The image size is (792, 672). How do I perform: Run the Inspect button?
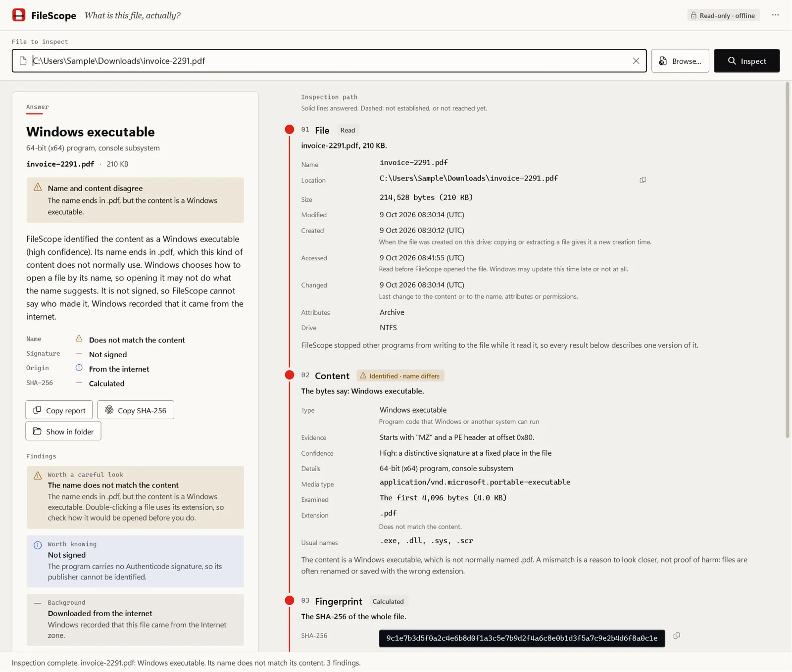(x=746, y=61)
